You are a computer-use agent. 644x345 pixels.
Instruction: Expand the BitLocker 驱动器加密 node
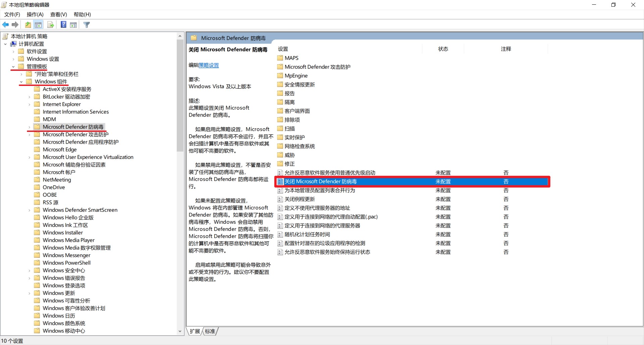click(29, 97)
